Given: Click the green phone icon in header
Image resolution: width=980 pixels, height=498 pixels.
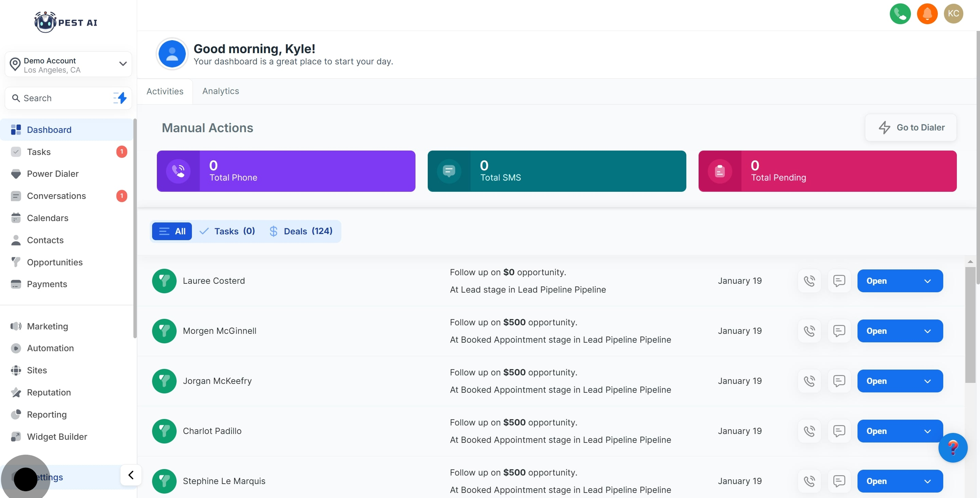Looking at the screenshot, I should click(900, 14).
